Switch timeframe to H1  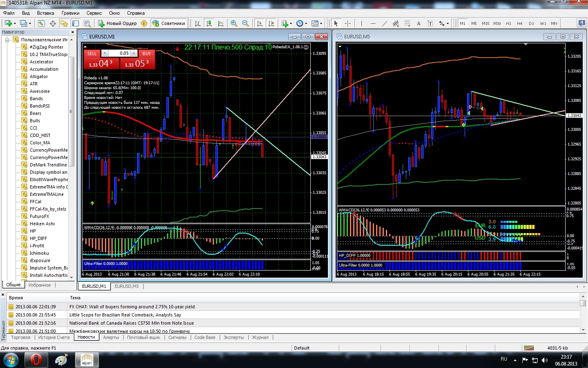pyautogui.click(x=508, y=23)
